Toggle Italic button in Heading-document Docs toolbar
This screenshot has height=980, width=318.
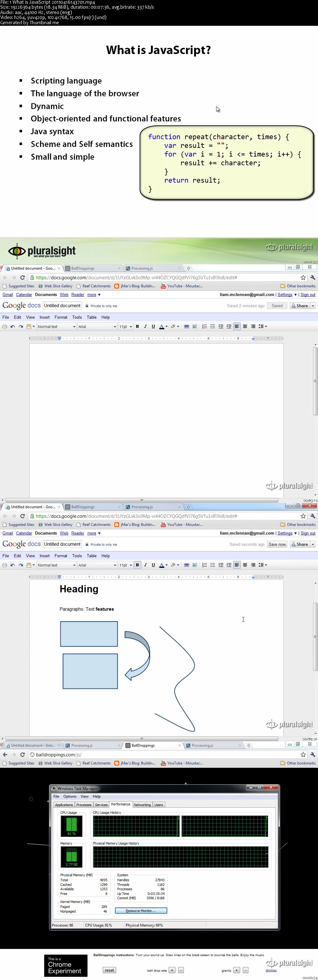click(x=145, y=565)
